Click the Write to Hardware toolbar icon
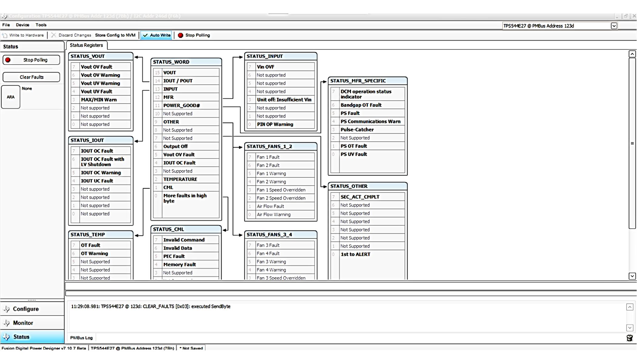This screenshot has width=637, height=364. (x=5, y=35)
